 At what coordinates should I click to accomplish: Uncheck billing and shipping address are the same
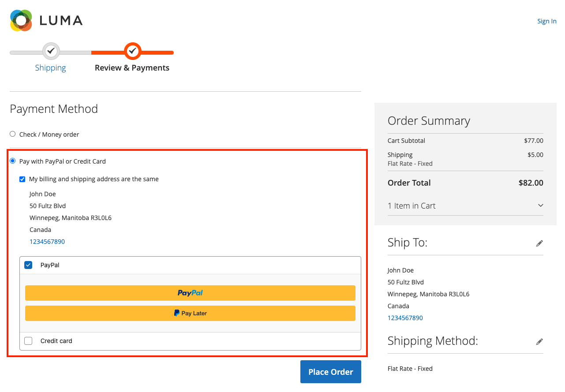(22, 179)
